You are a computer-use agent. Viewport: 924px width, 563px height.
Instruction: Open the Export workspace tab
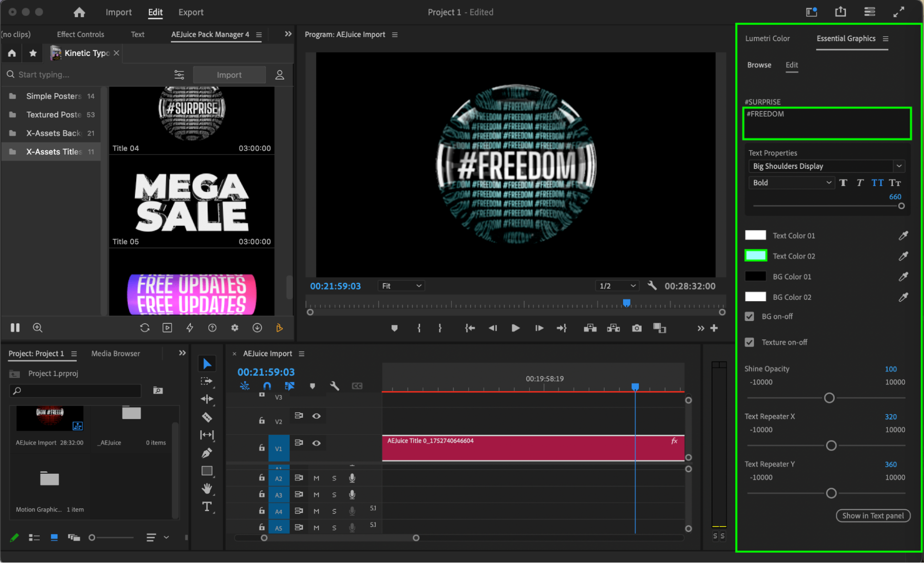[x=190, y=12]
